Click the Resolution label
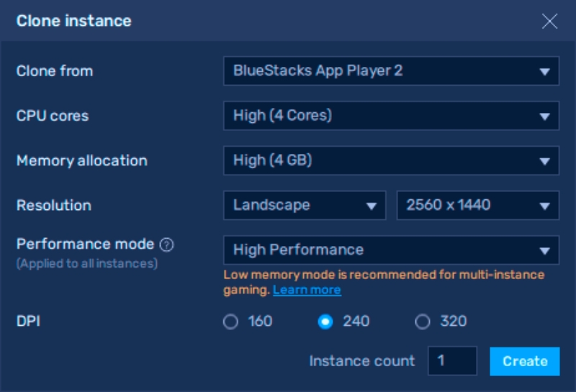This screenshot has height=392, width=576. 54,206
